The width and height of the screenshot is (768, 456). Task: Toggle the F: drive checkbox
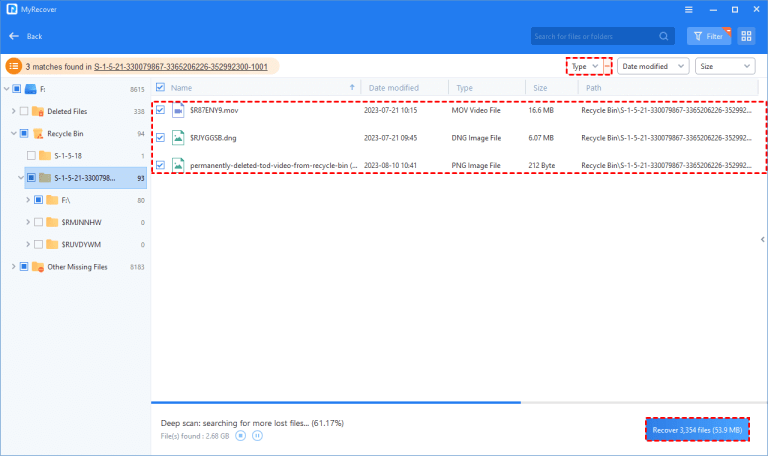[17, 89]
